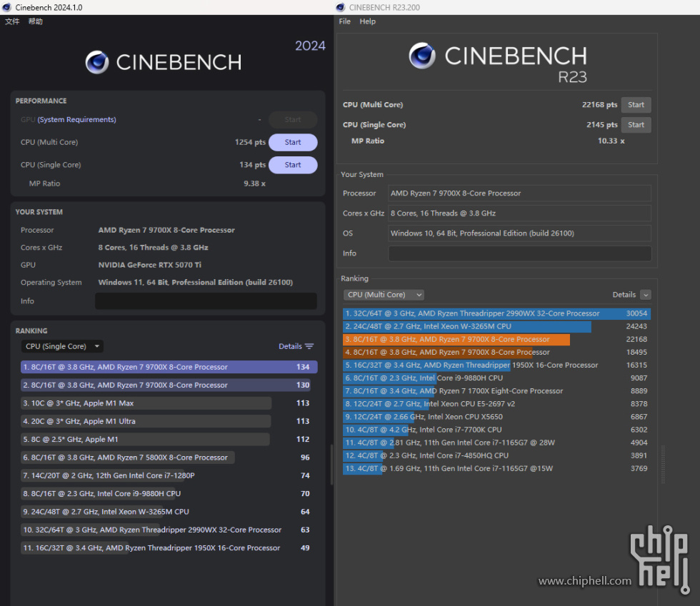
Task: Click the disabled GPU Start button
Action: tap(293, 120)
